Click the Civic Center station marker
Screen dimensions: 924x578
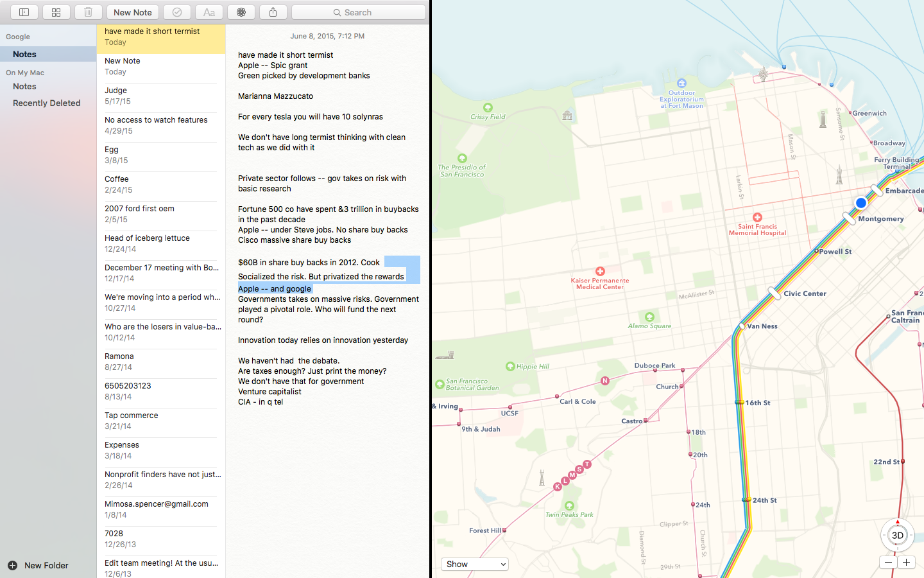click(x=774, y=293)
